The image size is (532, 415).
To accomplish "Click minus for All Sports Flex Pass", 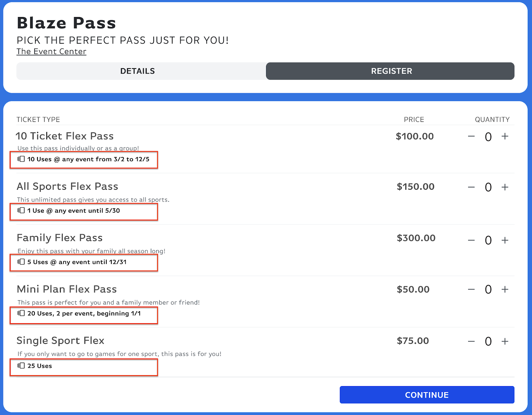I will click(471, 187).
